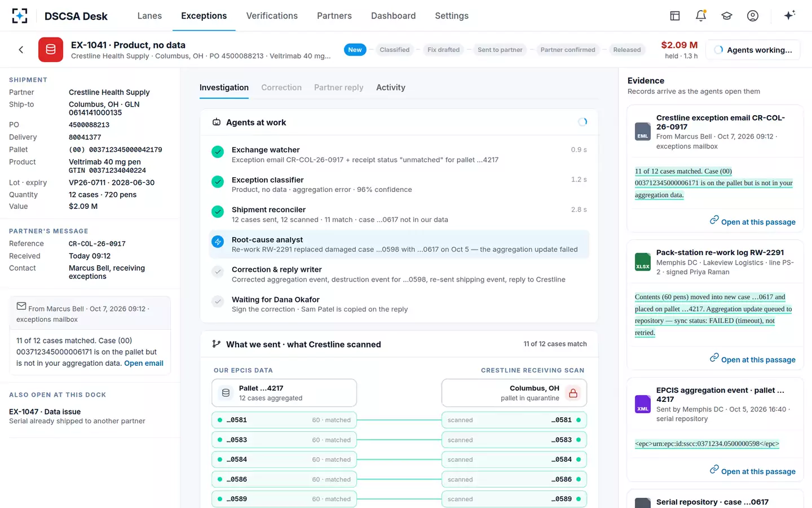Switch to the Lanes tab

coord(149,16)
